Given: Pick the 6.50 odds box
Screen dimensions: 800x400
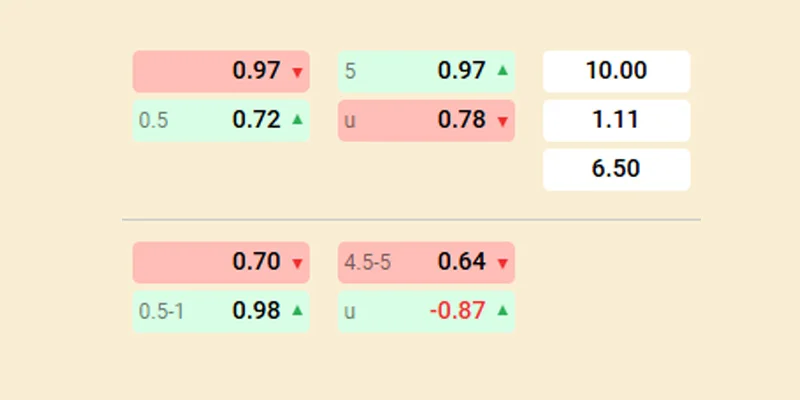Looking at the screenshot, I should point(616,169).
